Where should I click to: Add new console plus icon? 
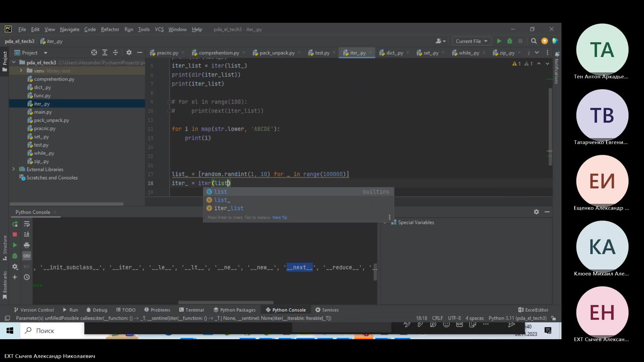pyautogui.click(x=15, y=277)
